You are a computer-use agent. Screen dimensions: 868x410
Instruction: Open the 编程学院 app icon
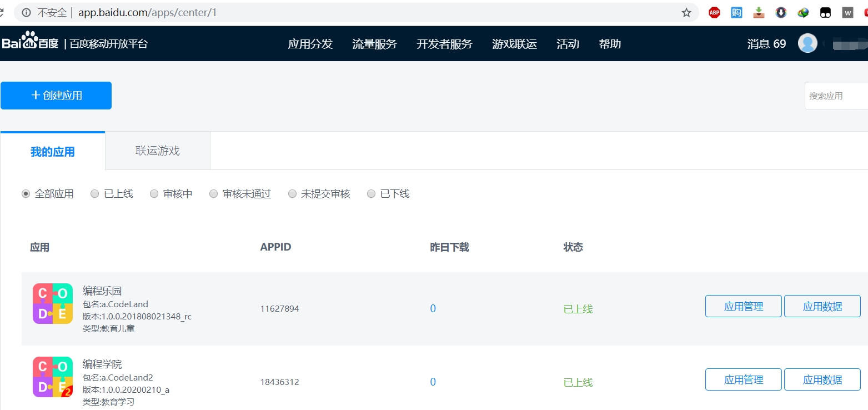[53, 377]
